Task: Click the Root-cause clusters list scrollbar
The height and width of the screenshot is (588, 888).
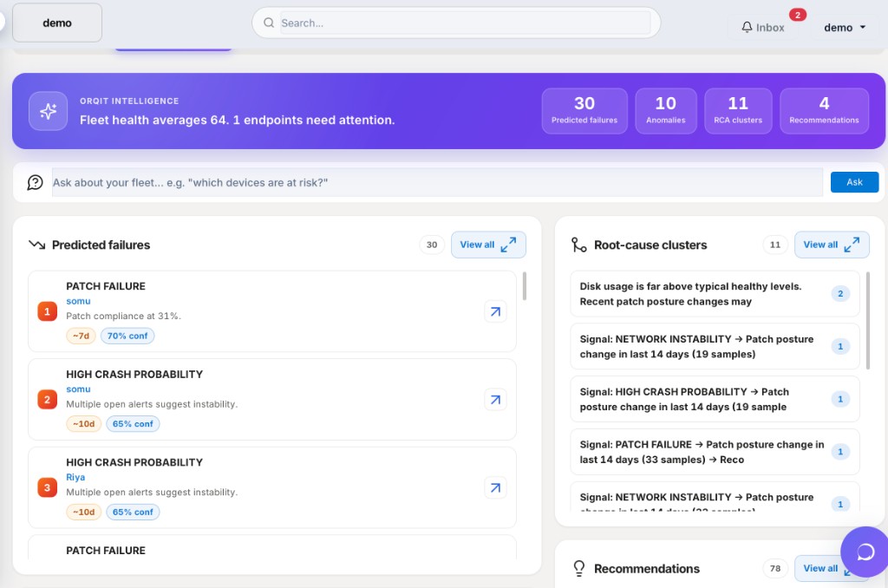Action: click(x=868, y=320)
